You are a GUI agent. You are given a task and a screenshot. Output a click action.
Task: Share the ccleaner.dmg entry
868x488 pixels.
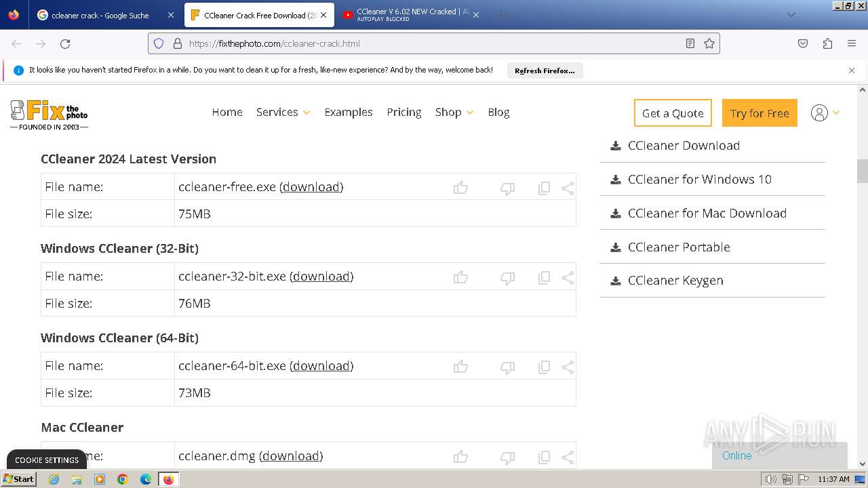pyautogui.click(x=568, y=457)
